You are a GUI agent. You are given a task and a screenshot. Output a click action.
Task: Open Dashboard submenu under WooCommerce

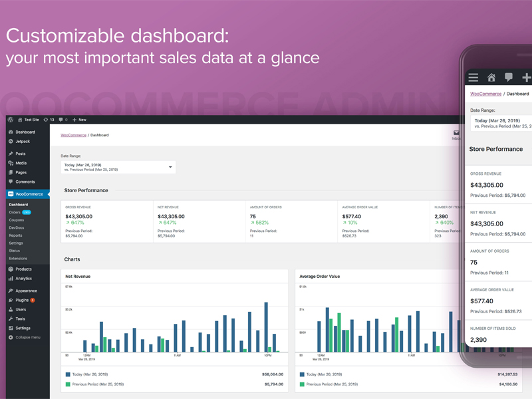tap(19, 205)
